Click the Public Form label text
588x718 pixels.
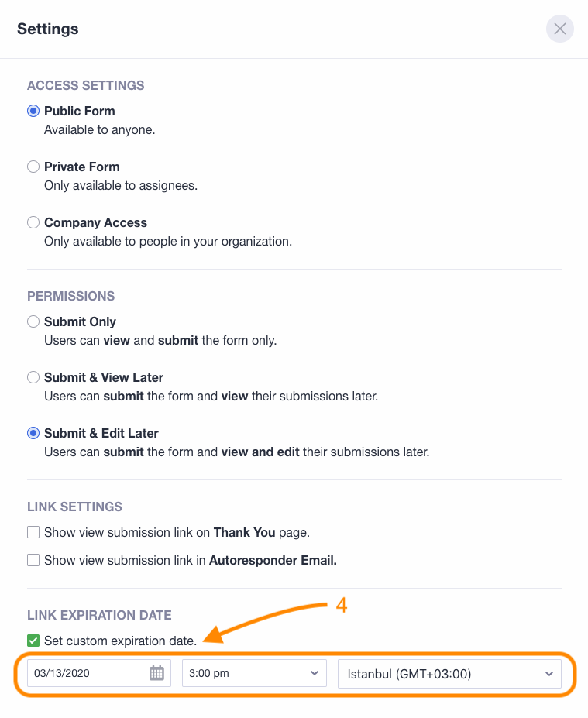80,111
